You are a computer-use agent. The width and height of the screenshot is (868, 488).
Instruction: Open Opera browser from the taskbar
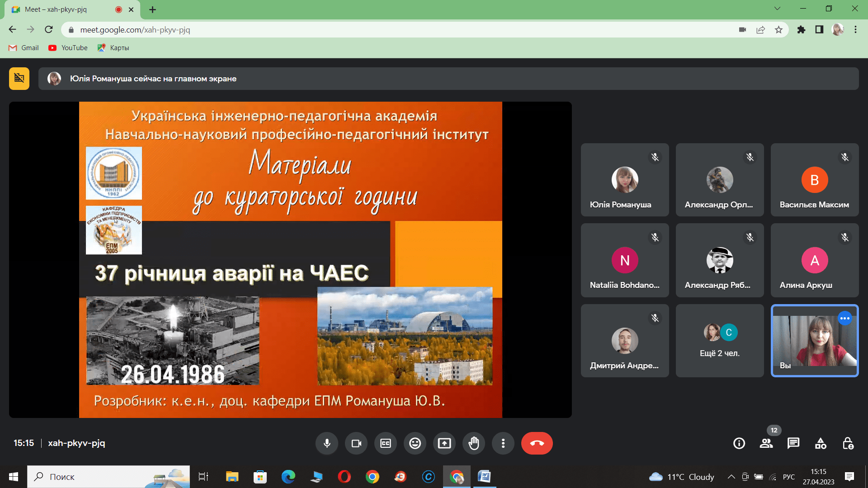point(344,477)
